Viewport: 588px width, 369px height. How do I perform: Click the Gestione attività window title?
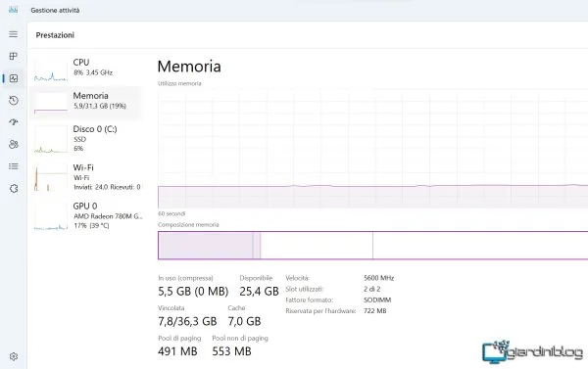pos(55,10)
